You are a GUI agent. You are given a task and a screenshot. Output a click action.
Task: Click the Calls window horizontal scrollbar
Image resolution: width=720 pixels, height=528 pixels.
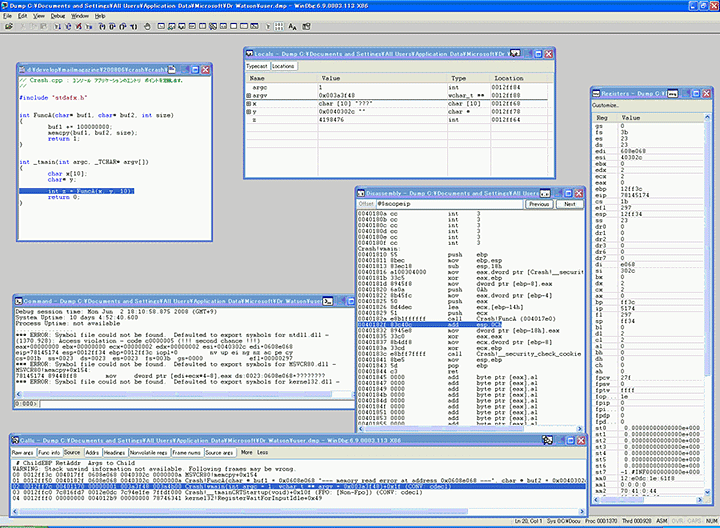coord(298,511)
